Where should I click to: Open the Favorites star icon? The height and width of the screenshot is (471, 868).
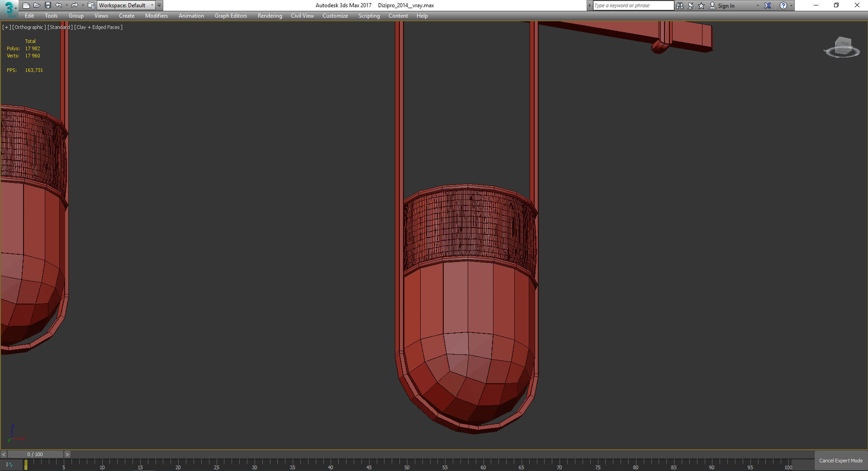(701, 5)
